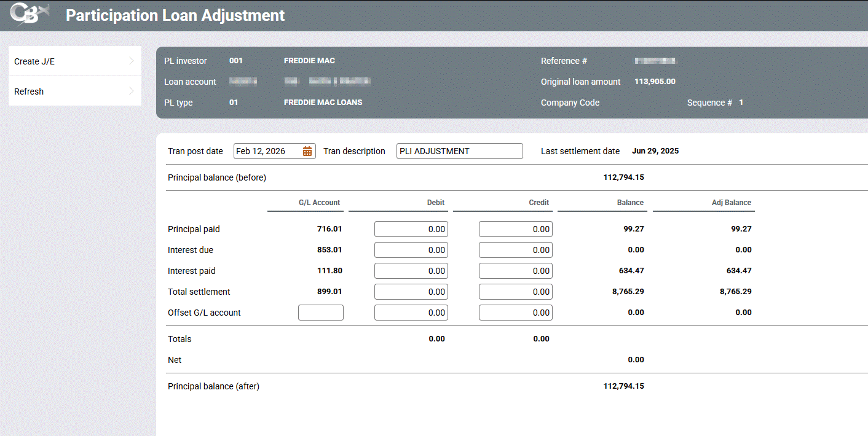The image size is (868, 436).
Task: Expand the Create J/E chevron arrow
Action: [132, 61]
